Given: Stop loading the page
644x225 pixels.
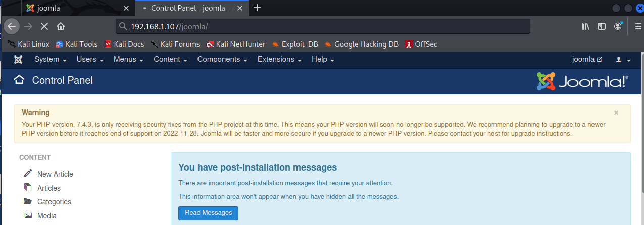Looking at the screenshot, I should [44, 26].
